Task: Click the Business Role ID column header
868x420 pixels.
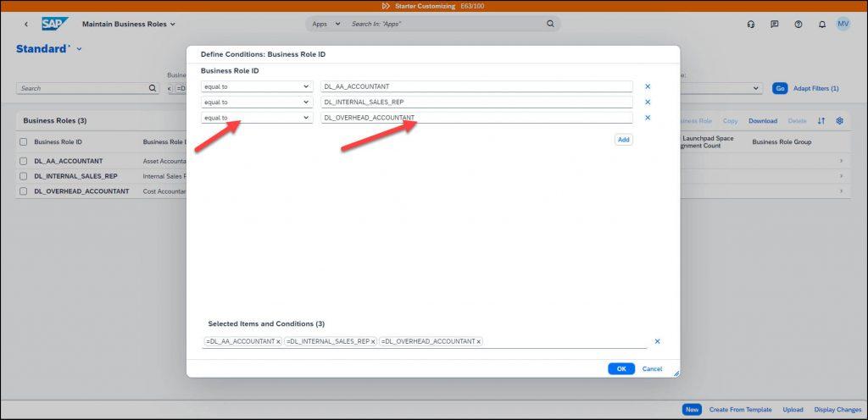Action: click(58, 142)
